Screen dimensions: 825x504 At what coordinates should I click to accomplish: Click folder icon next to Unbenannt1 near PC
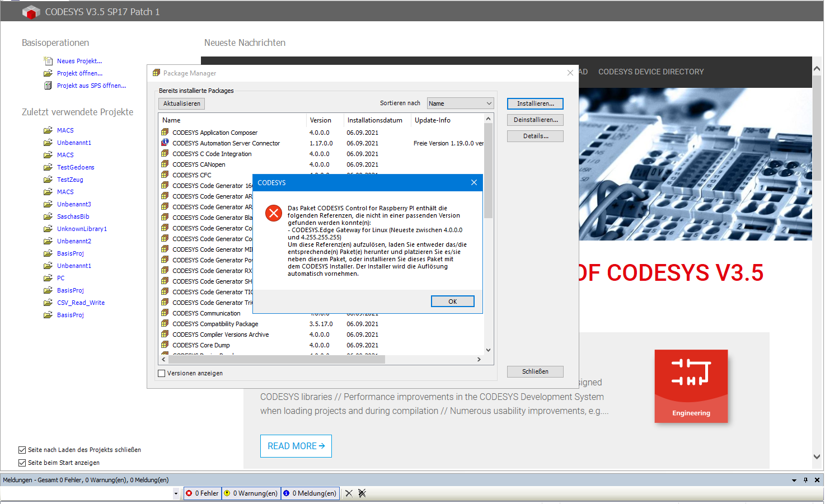tap(48, 266)
